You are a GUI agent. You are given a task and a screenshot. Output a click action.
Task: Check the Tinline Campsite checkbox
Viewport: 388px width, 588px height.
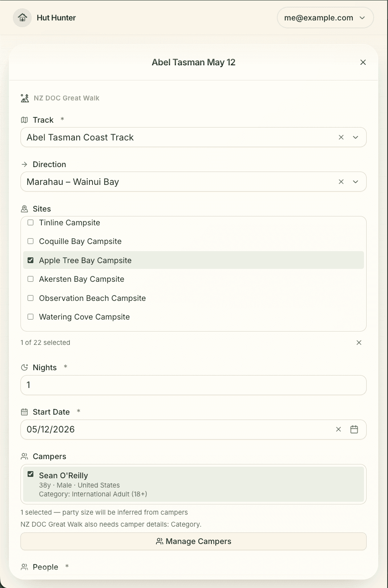(31, 223)
